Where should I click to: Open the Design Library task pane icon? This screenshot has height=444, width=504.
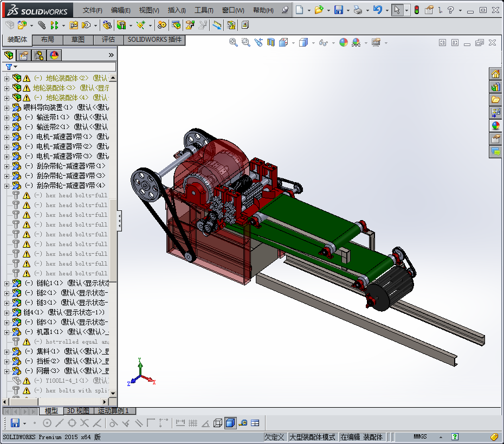495,87
